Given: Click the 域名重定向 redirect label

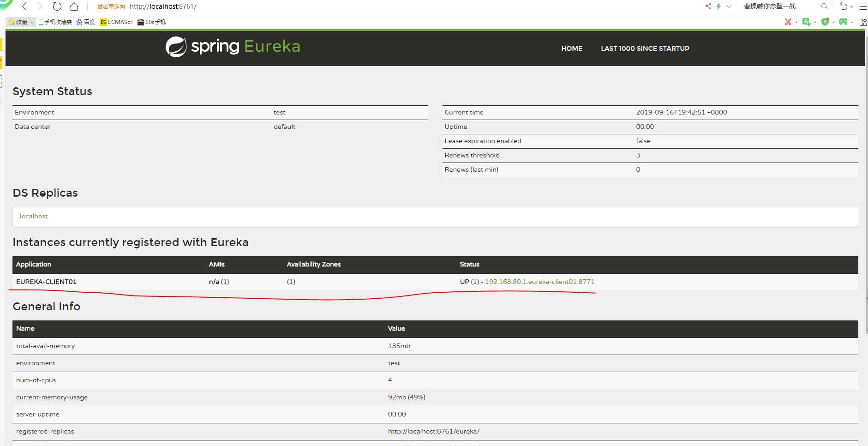Looking at the screenshot, I should pyautogui.click(x=111, y=7).
